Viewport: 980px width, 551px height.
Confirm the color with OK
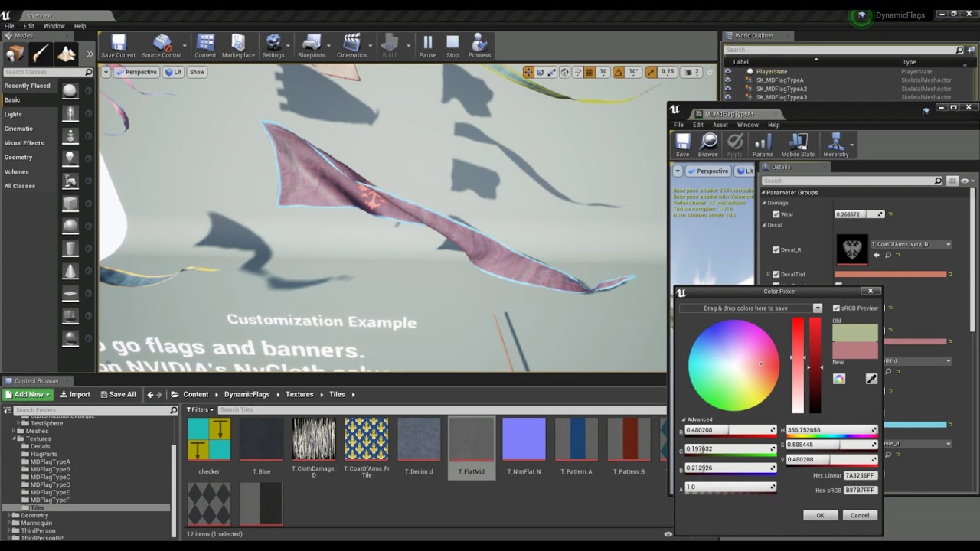click(820, 515)
